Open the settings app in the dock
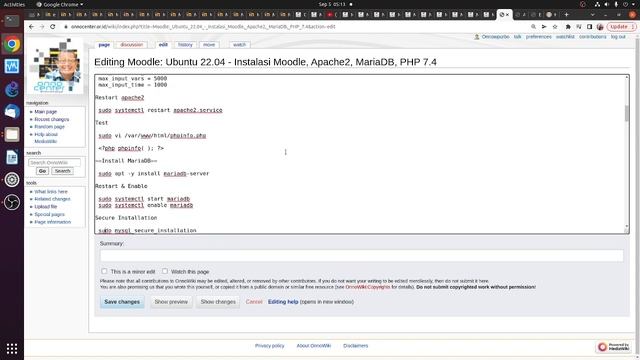Viewport: 640px width, 360px height. [x=12, y=180]
